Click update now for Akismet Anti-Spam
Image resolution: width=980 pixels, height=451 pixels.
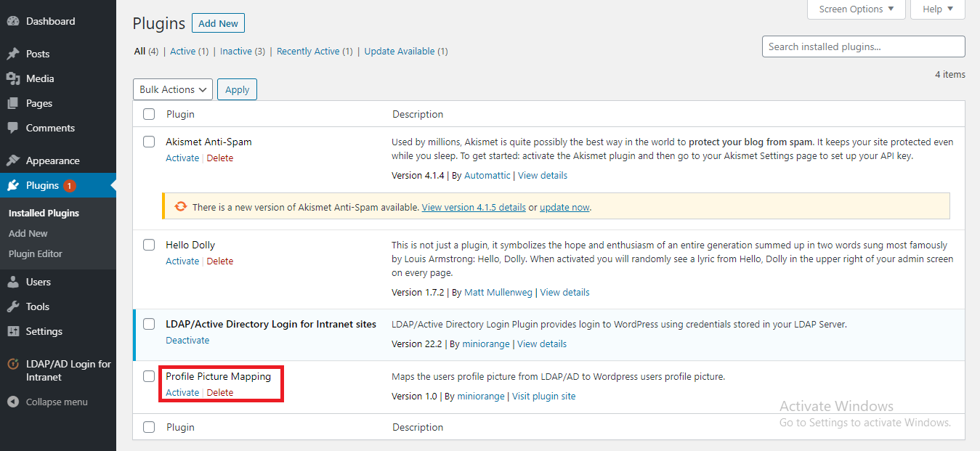(x=564, y=206)
